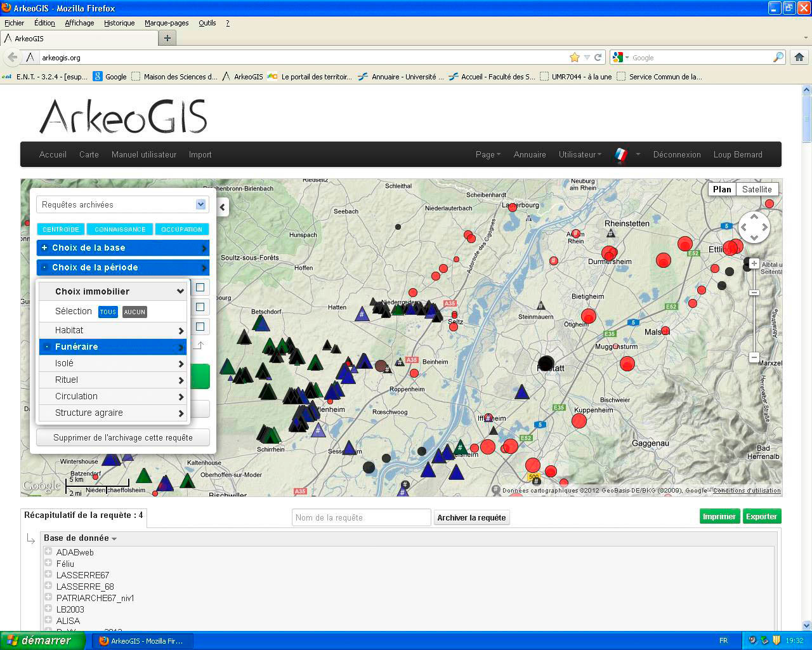Bookmark this page with the star icon
The image size is (812, 650).
point(575,57)
